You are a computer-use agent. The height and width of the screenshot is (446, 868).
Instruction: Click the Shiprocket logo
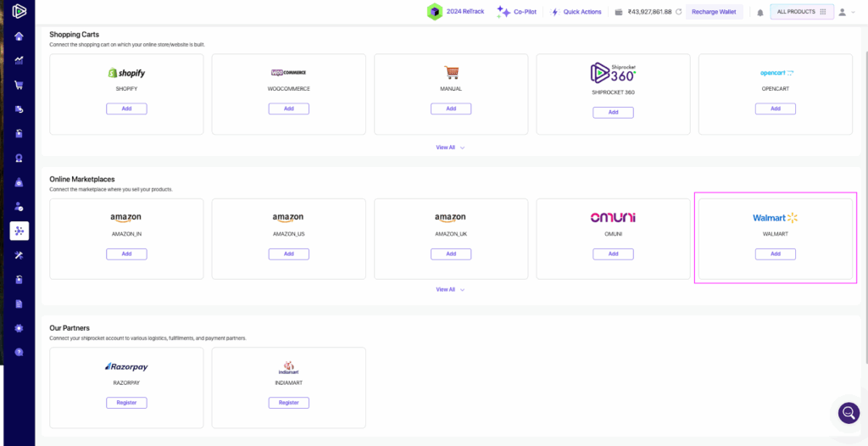19,11
